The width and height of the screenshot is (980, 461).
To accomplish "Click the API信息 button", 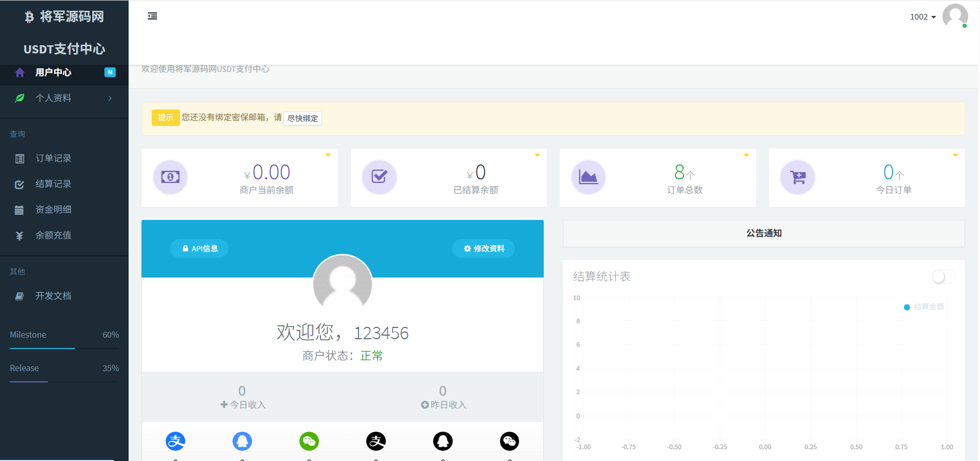I will tap(200, 249).
